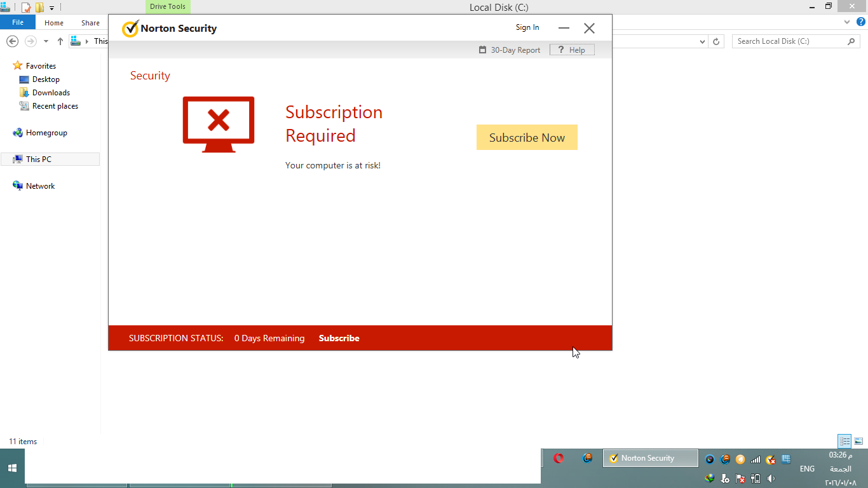Go up one folder level in Explorer

(x=60, y=41)
